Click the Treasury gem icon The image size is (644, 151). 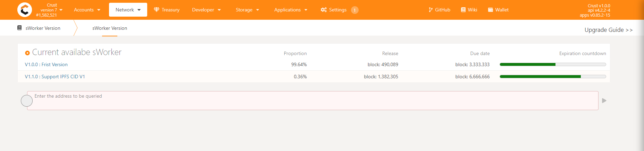[157, 10]
